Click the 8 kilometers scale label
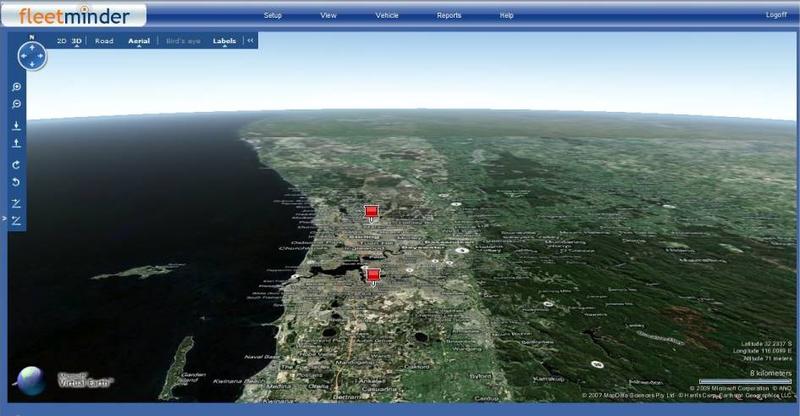 click(770, 373)
